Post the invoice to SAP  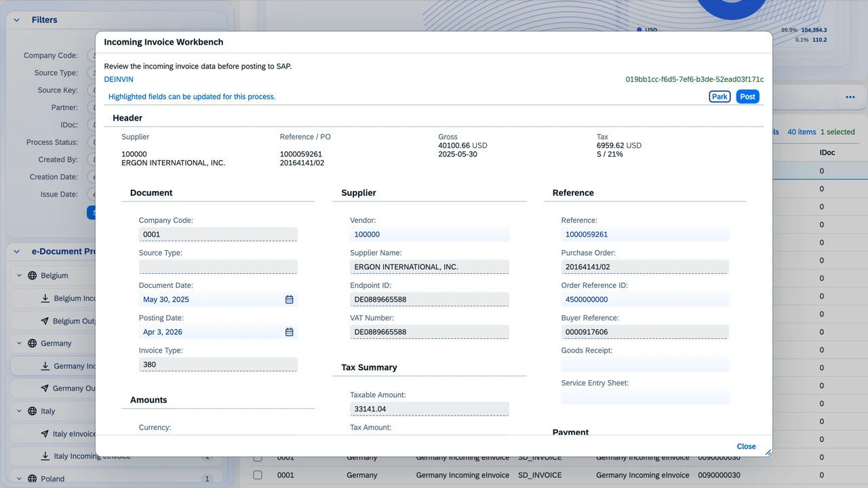[x=747, y=97]
